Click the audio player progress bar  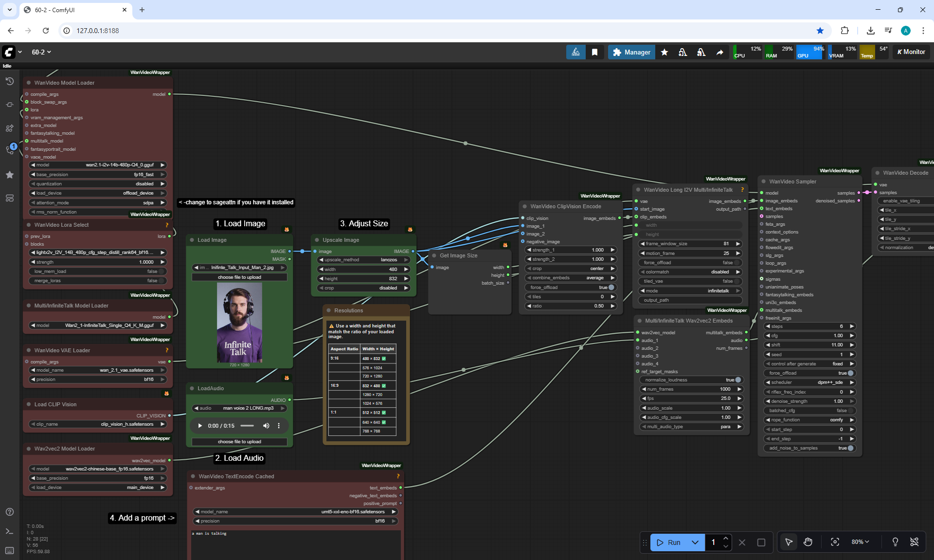247,426
